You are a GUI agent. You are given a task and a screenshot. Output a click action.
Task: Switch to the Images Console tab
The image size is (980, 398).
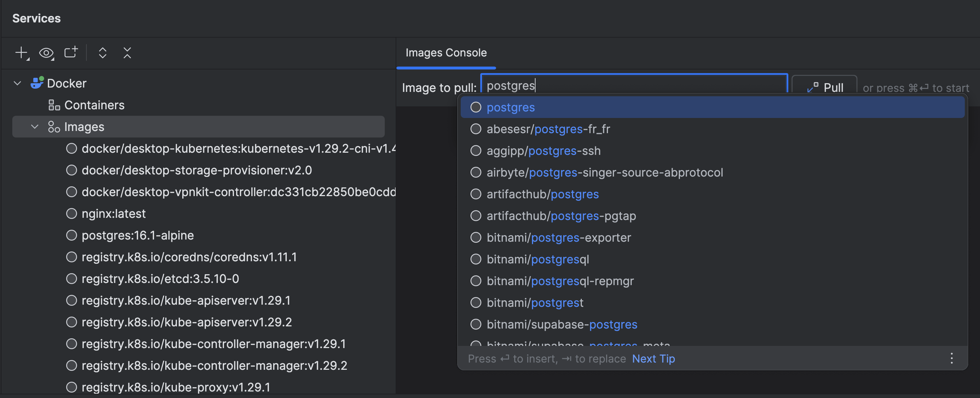pyautogui.click(x=446, y=52)
